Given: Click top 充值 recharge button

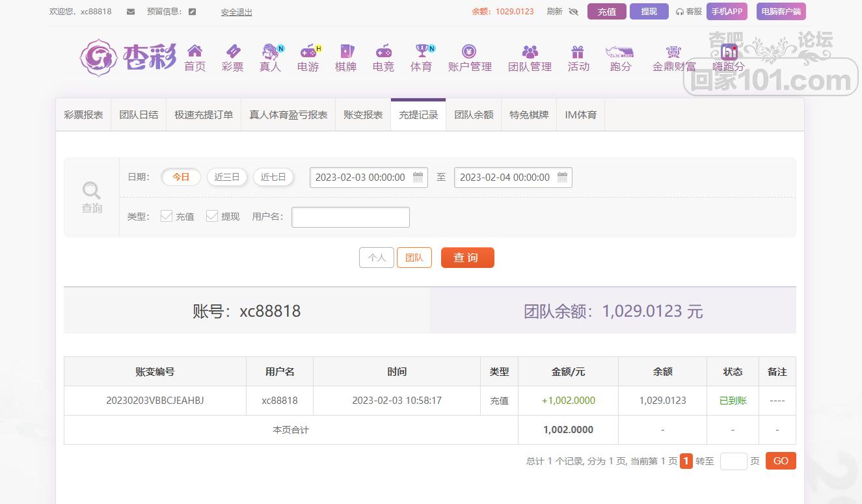Looking at the screenshot, I should 607,12.
